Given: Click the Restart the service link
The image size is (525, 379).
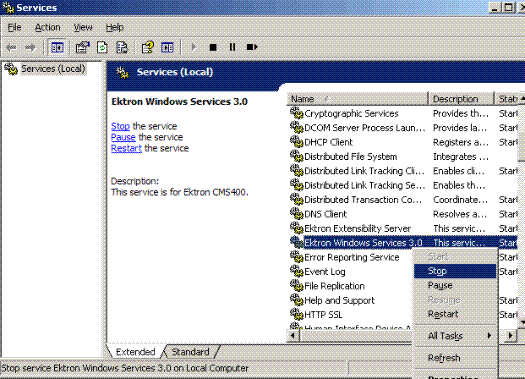Looking at the screenshot, I should click(126, 148).
